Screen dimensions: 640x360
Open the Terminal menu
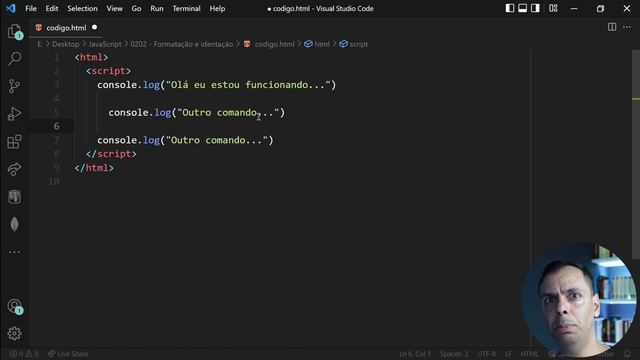[x=187, y=8]
